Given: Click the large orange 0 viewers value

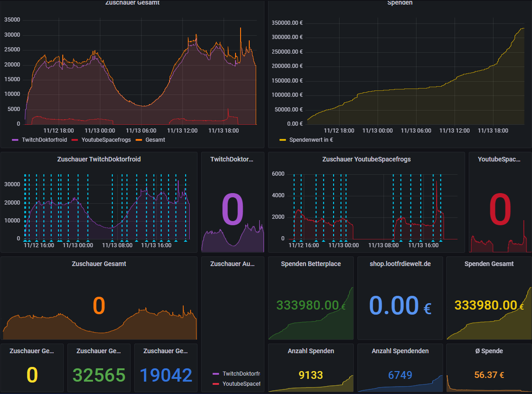Looking at the screenshot, I should click(x=99, y=305).
